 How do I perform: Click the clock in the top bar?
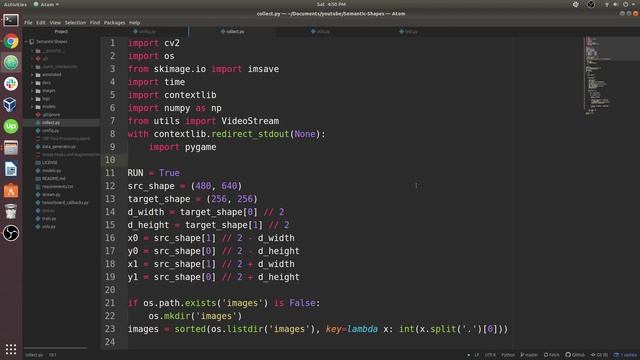(x=331, y=4)
